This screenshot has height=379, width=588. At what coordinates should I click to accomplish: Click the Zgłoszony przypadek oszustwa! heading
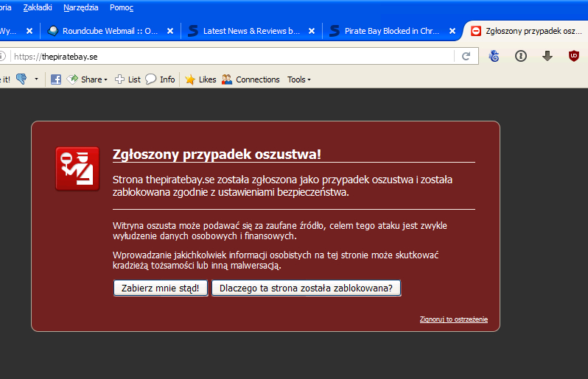point(217,154)
